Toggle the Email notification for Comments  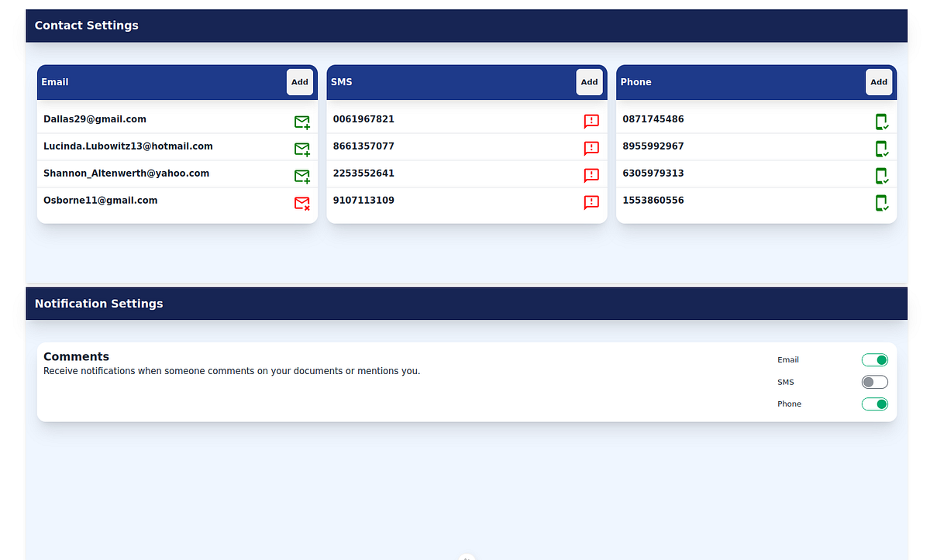click(x=874, y=359)
